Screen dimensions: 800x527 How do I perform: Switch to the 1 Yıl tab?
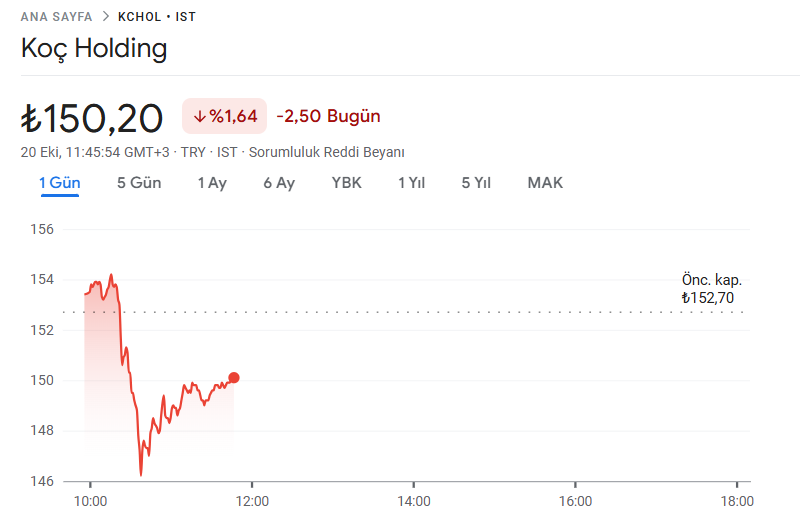411,183
